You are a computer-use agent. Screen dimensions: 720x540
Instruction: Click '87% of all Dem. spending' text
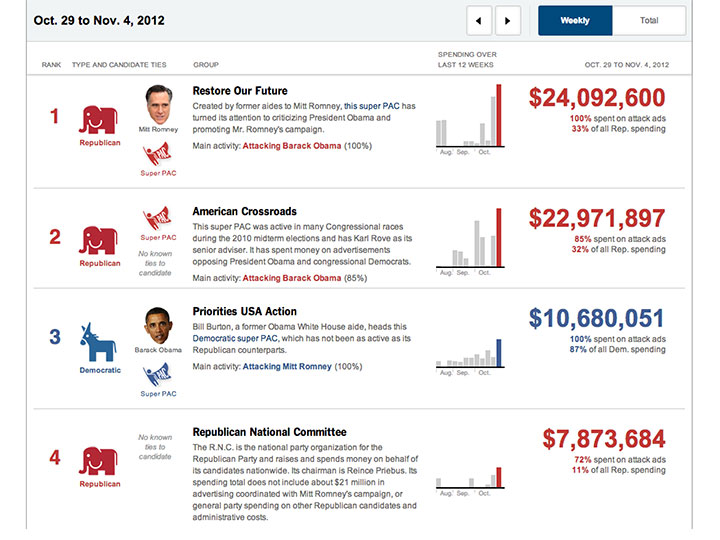point(617,350)
